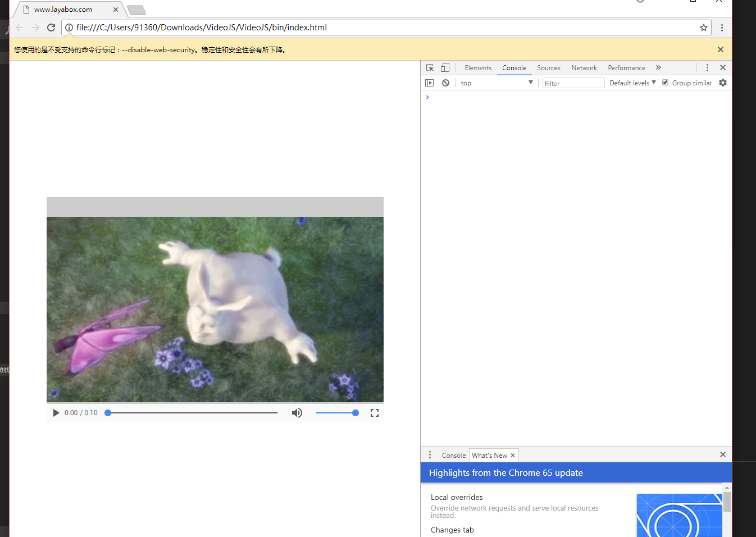This screenshot has height=537, width=756.
Task: Click into the console Filter field
Action: tap(573, 83)
